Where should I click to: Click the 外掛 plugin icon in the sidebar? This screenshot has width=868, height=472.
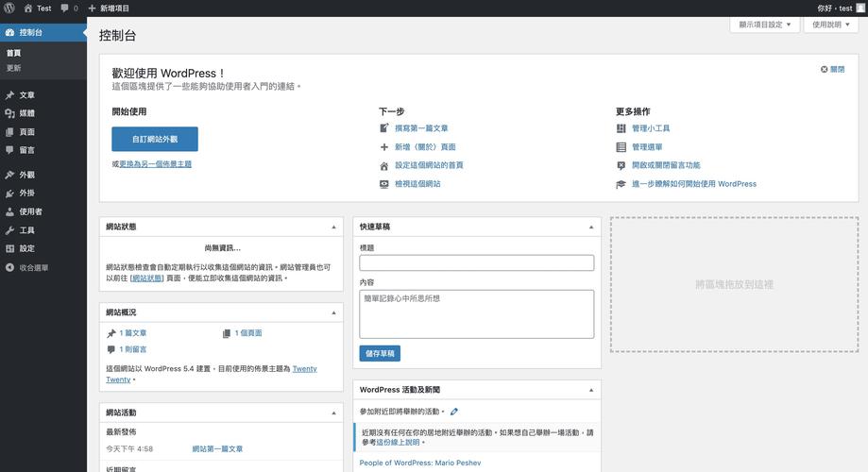click(10, 194)
